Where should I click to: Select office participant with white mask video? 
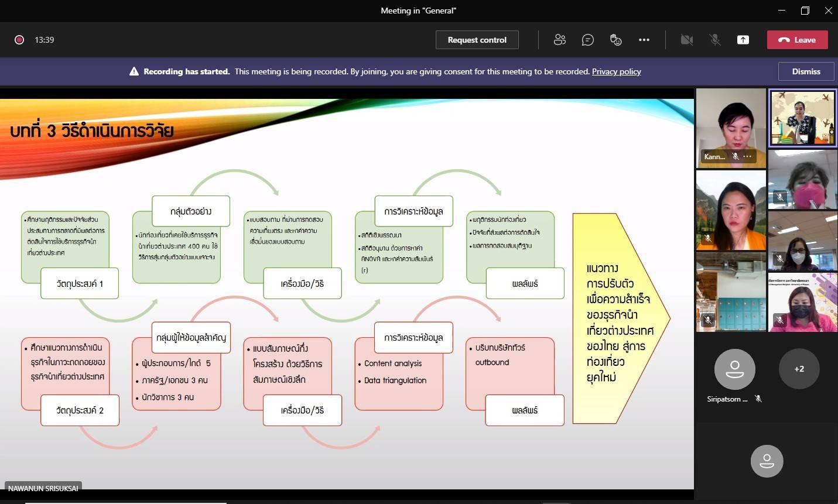tap(802, 241)
